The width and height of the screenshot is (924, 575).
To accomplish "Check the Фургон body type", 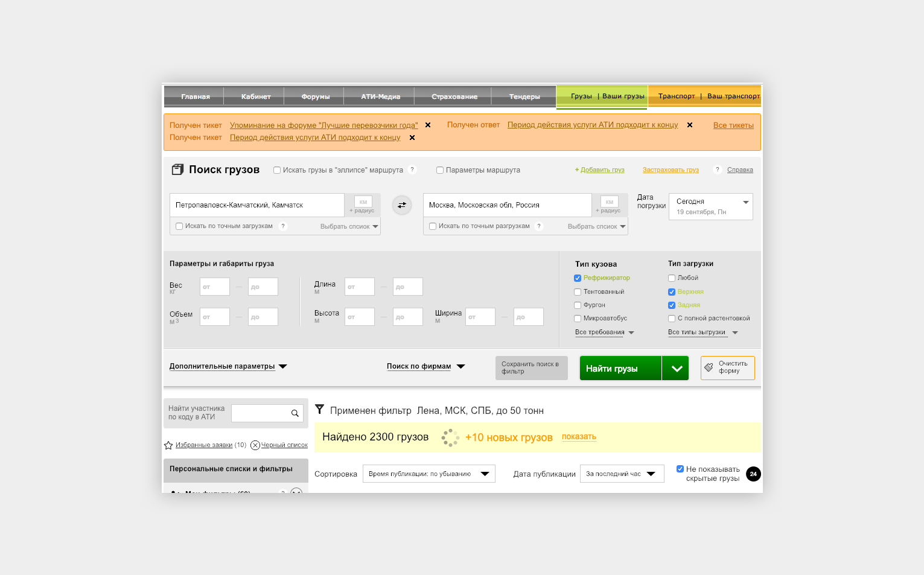I will (578, 305).
